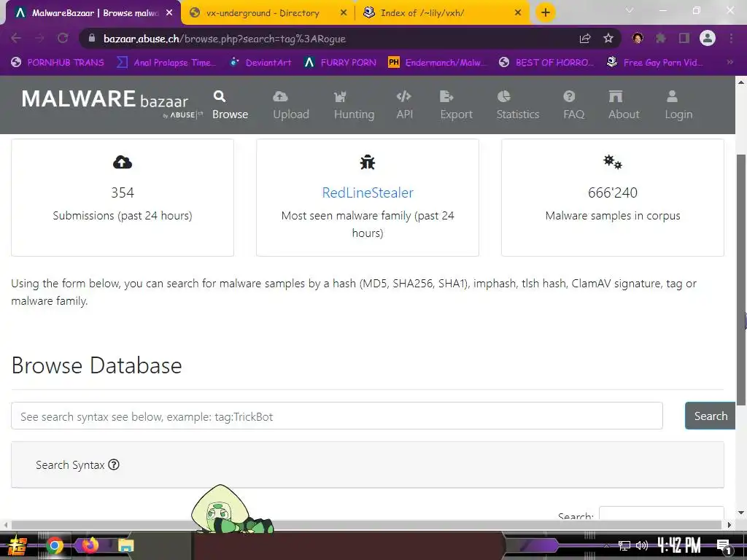Submit the query with Search button
This screenshot has width=747, height=560.
(711, 416)
